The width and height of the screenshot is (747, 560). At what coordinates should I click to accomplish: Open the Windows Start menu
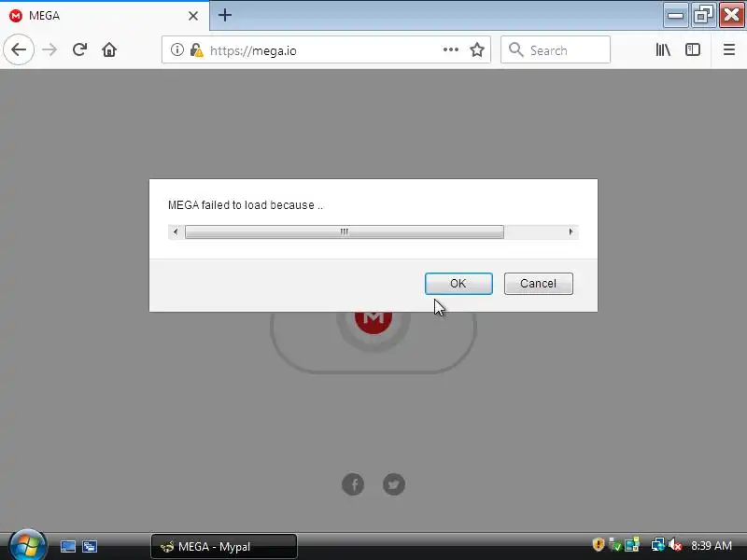pos(27,546)
